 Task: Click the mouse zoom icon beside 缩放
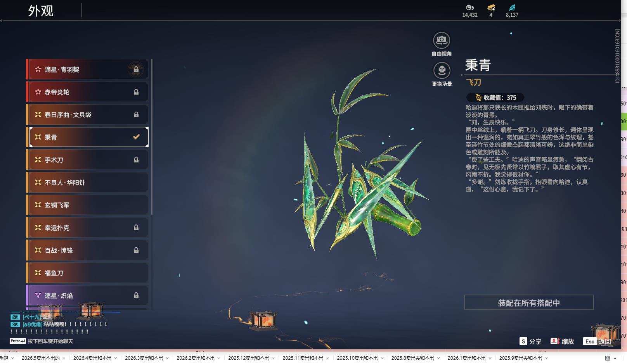[x=555, y=341]
